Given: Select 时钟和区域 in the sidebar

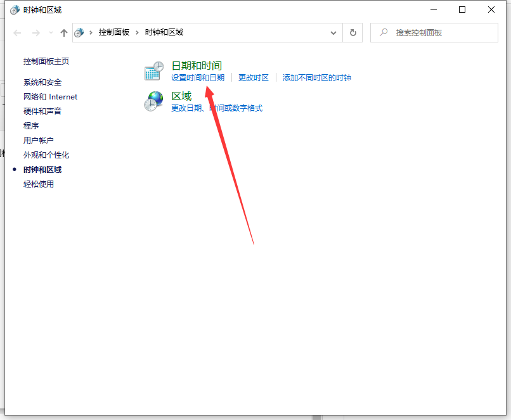Looking at the screenshot, I should pyautogui.click(x=42, y=170).
